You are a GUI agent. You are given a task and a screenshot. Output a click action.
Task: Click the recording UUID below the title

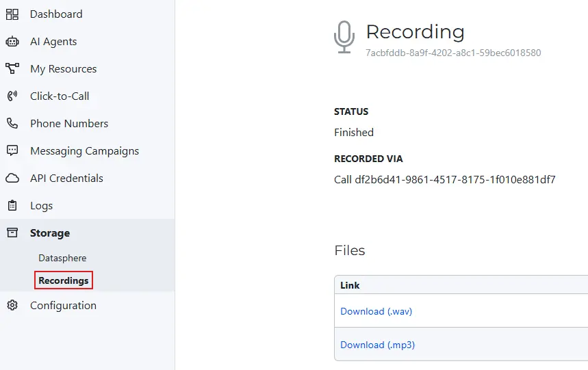pos(453,53)
